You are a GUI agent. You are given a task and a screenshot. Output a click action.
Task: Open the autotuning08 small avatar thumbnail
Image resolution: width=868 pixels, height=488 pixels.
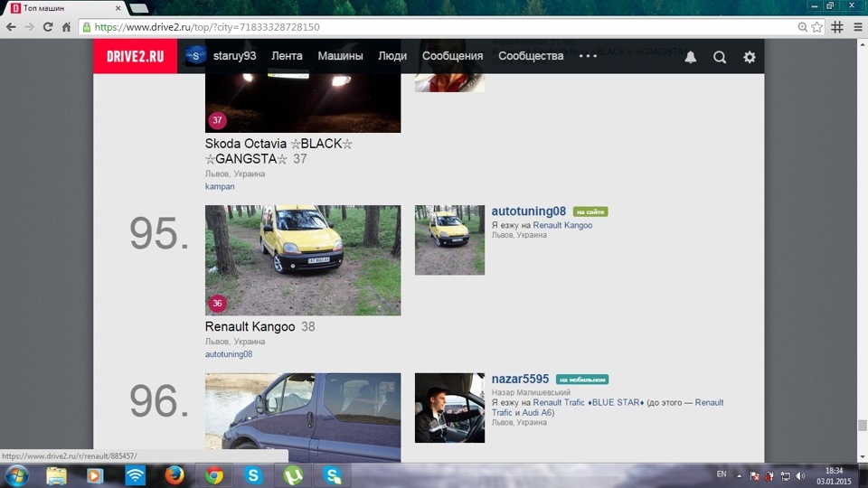click(449, 240)
